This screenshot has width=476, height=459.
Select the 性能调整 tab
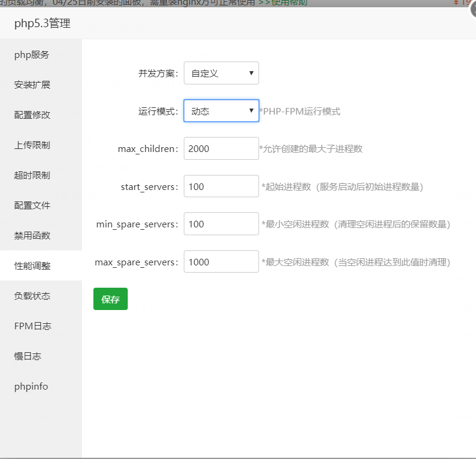[x=32, y=266]
